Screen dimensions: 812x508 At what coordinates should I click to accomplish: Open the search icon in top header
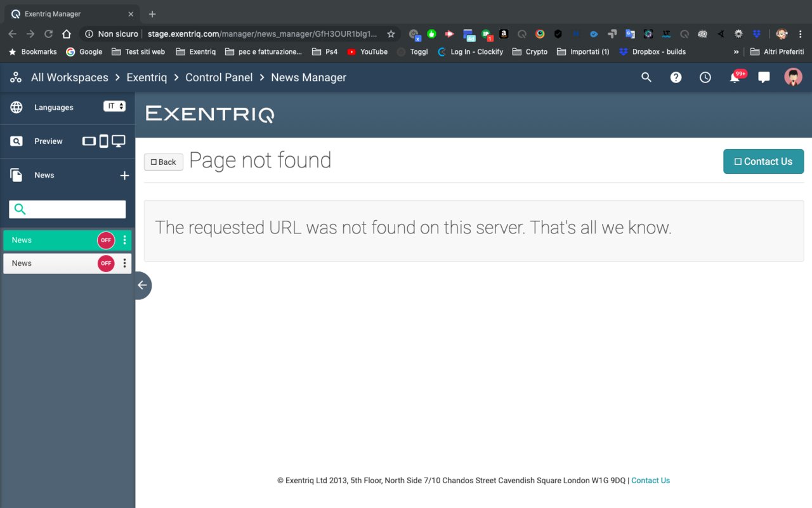click(646, 77)
